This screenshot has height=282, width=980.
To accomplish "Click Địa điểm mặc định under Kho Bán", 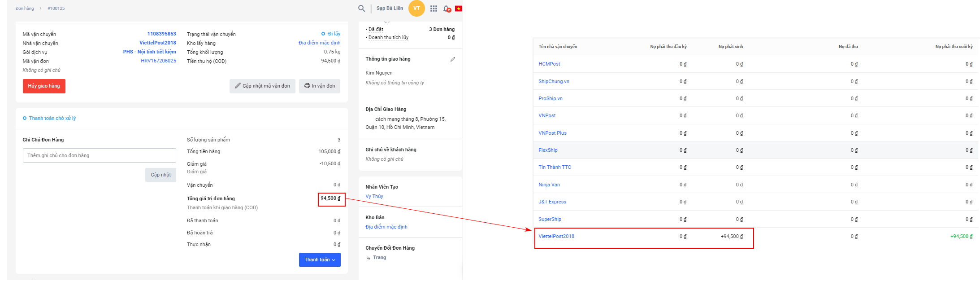I will pyautogui.click(x=386, y=227).
